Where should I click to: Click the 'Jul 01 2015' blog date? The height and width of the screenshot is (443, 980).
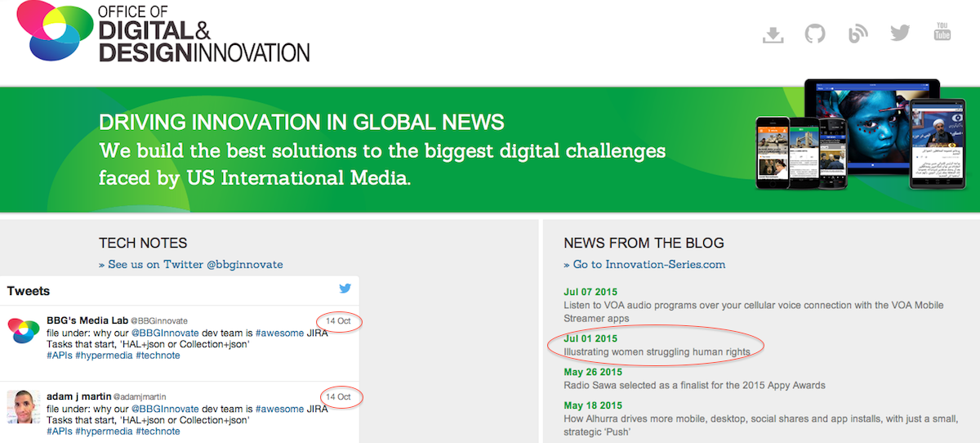[590, 338]
